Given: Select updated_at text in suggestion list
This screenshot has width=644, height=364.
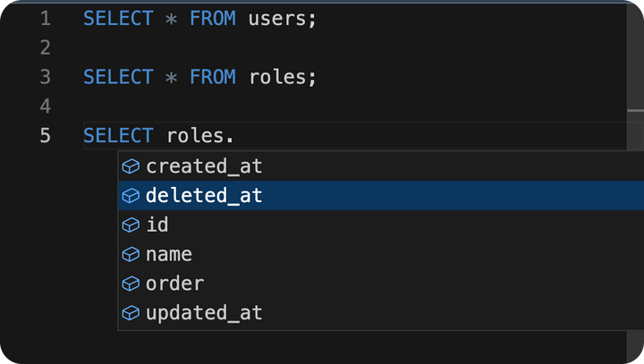Looking at the screenshot, I should [204, 314].
